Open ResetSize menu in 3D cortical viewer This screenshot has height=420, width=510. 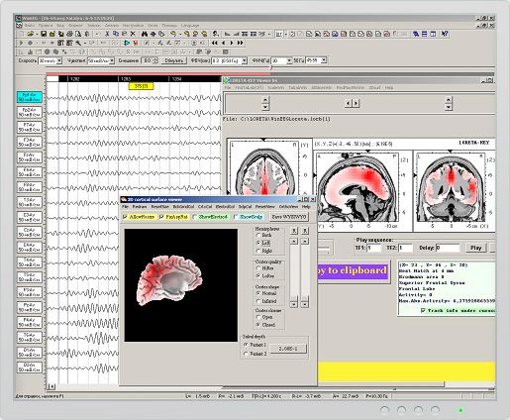click(x=159, y=207)
